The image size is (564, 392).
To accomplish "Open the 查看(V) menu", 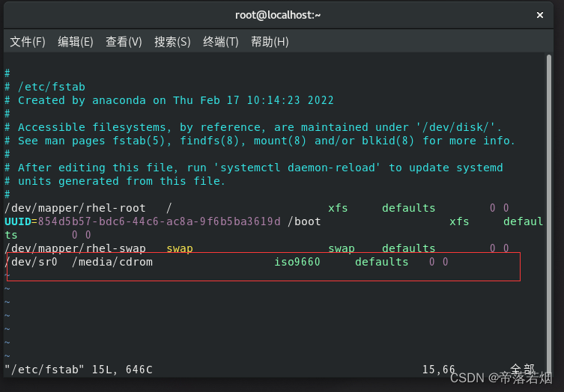I will click(x=124, y=42).
